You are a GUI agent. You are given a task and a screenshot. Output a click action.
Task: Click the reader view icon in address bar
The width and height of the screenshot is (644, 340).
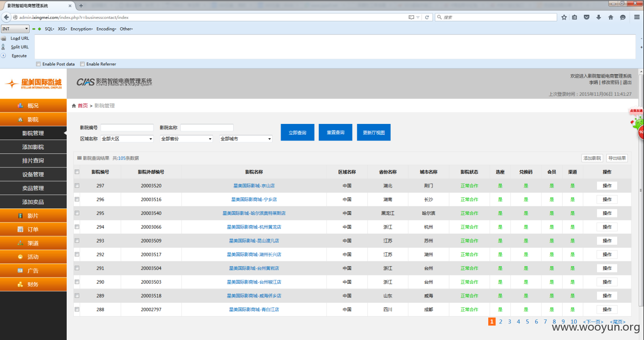click(411, 17)
